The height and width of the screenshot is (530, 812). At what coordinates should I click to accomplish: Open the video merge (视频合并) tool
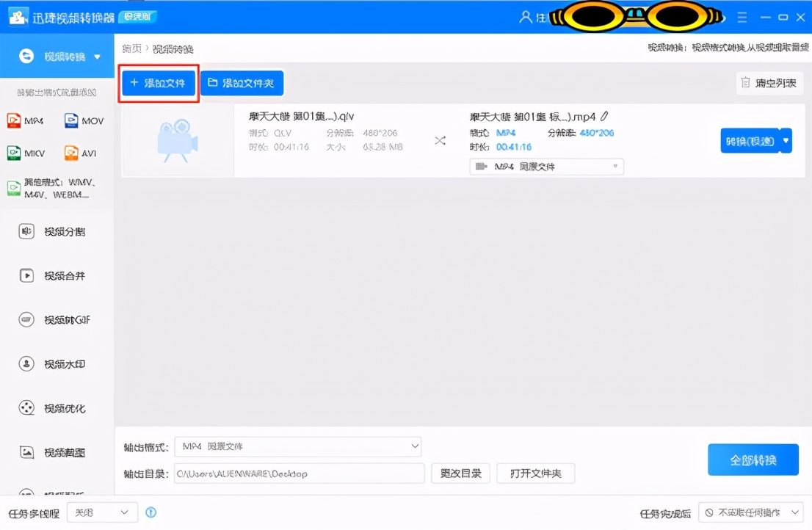point(51,275)
